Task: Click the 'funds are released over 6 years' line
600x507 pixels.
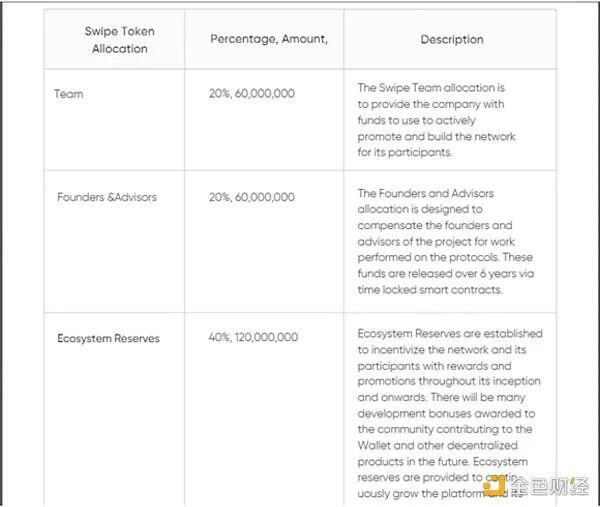Action: click(444, 272)
